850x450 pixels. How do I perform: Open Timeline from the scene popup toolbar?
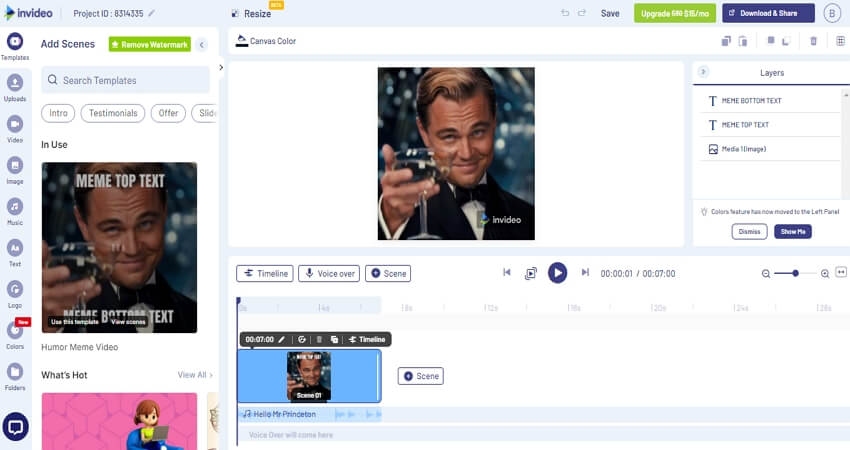click(x=367, y=339)
